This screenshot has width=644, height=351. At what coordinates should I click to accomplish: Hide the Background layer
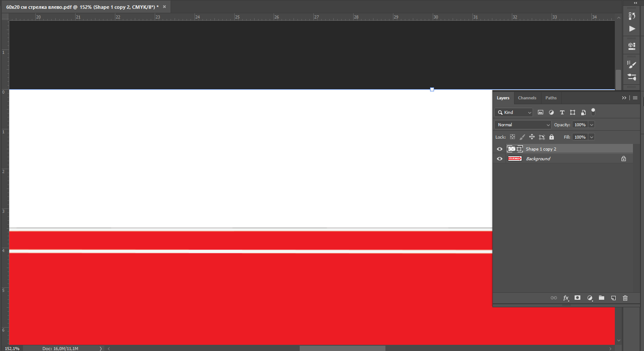(499, 159)
